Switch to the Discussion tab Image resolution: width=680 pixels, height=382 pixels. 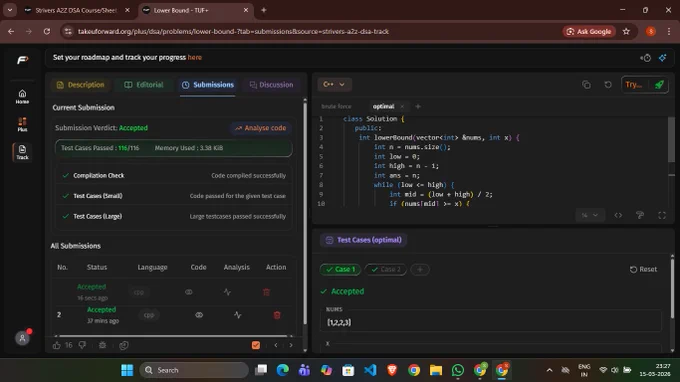[271, 85]
